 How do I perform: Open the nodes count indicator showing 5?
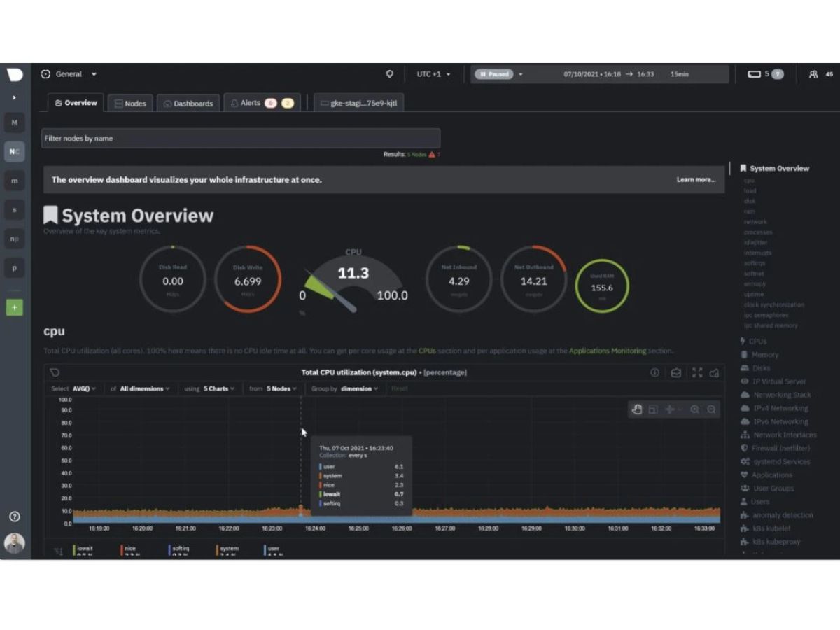pos(765,74)
